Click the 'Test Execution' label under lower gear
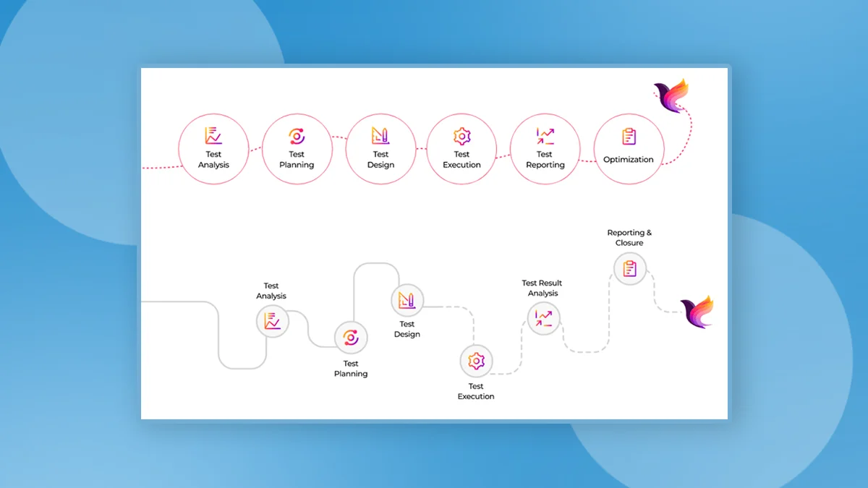868x488 pixels. point(476,391)
